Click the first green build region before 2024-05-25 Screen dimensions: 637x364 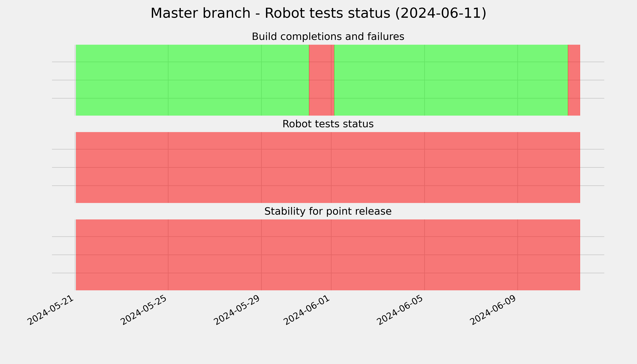[x=122, y=80]
